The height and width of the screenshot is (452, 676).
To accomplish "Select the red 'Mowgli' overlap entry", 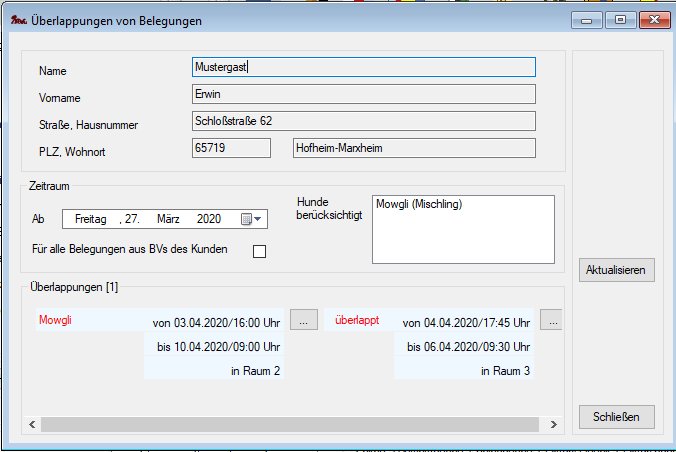I will tap(56, 321).
